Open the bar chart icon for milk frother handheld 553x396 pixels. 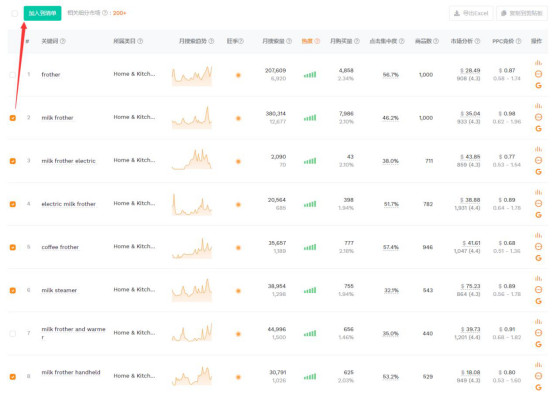click(x=538, y=365)
